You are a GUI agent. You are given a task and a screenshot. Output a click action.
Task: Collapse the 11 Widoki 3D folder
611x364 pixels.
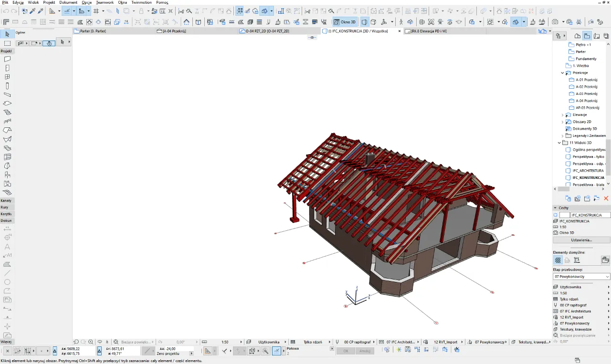(x=560, y=143)
